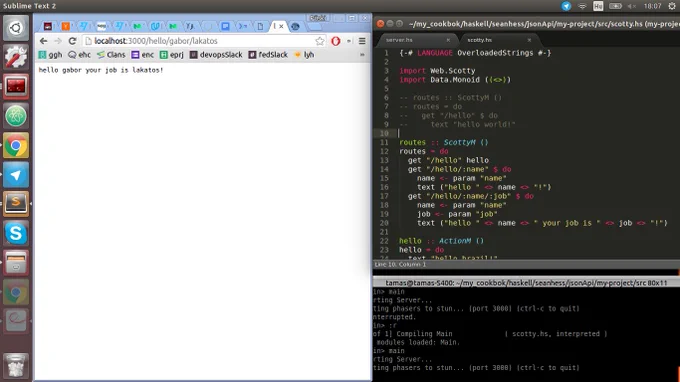The width and height of the screenshot is (680, 382).
Task: Close the active localhost browser tab
Action: [x=281, y=26]
